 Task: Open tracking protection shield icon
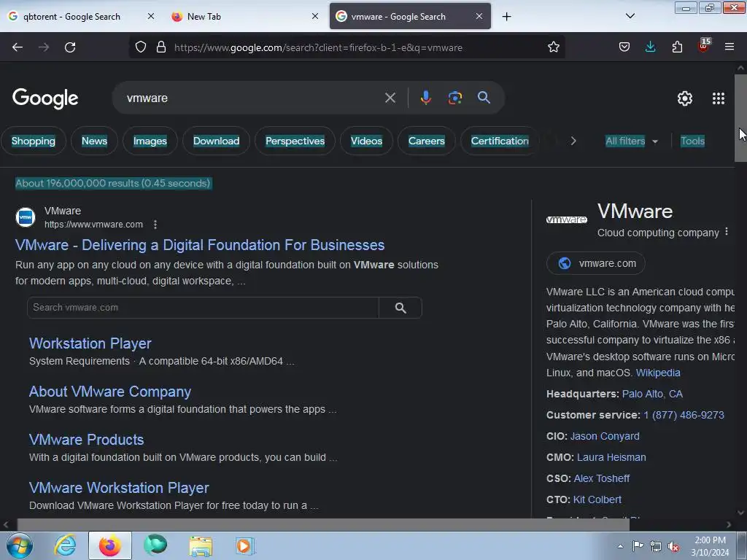[x=141, y=47]
